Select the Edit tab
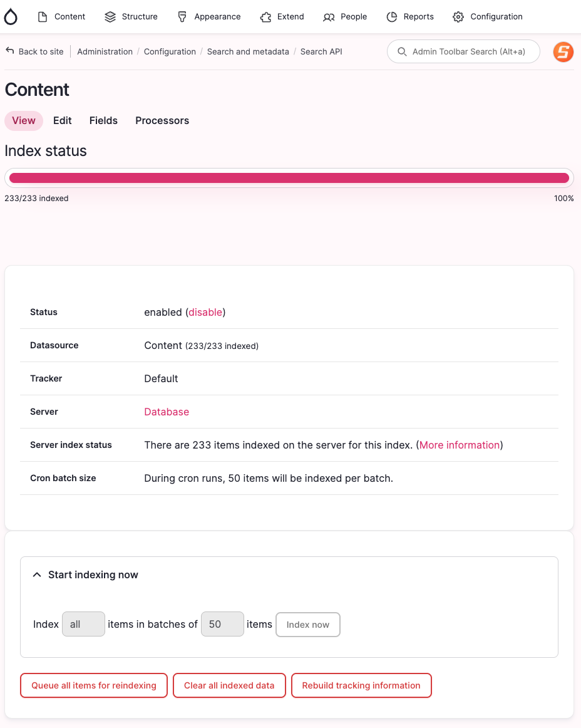 tap(63, 120)
